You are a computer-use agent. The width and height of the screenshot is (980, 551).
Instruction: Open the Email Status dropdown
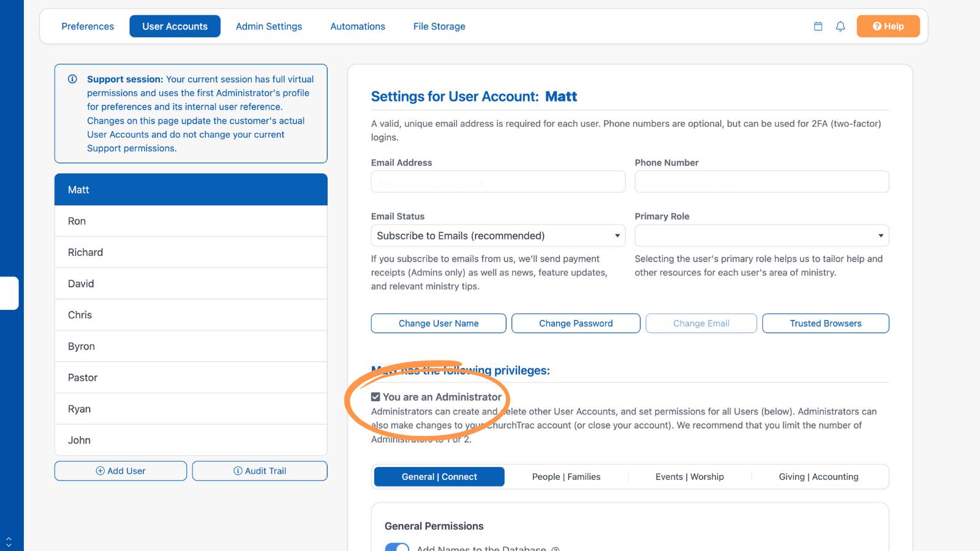pos(498,236)
